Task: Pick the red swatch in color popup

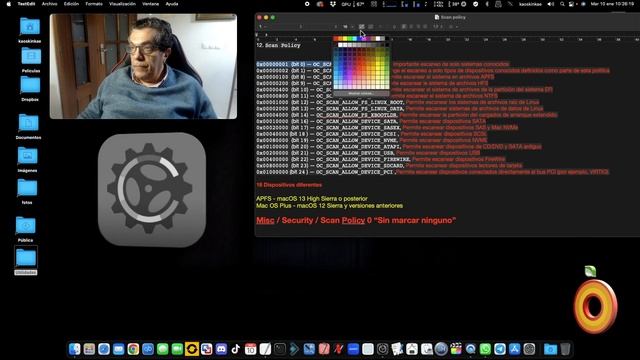Action: click(x=336, y=39)
